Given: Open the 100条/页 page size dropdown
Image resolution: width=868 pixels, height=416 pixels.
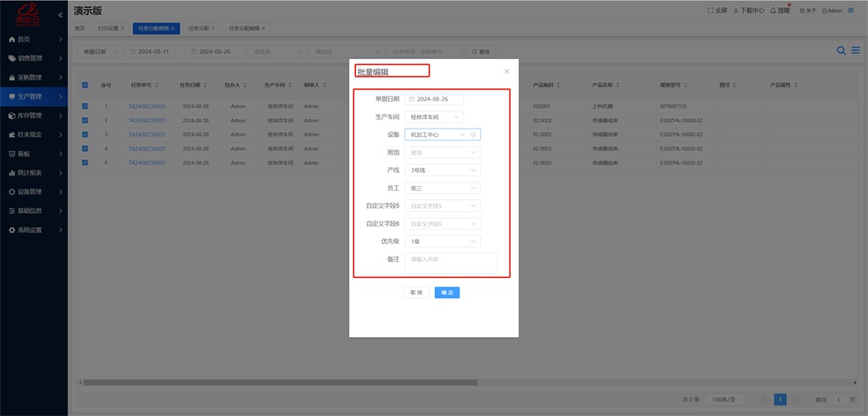Looking at the screenshot, I should [727, 399].
